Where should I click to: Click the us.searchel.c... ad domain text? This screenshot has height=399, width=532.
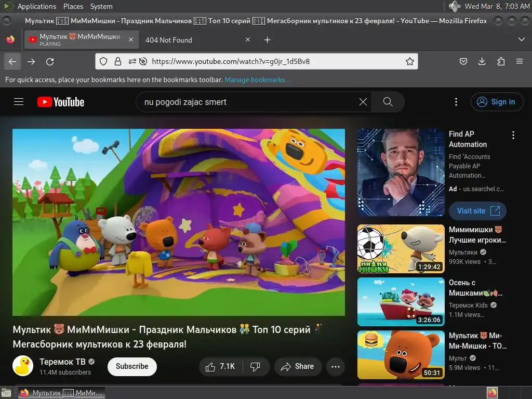[483, 189]
